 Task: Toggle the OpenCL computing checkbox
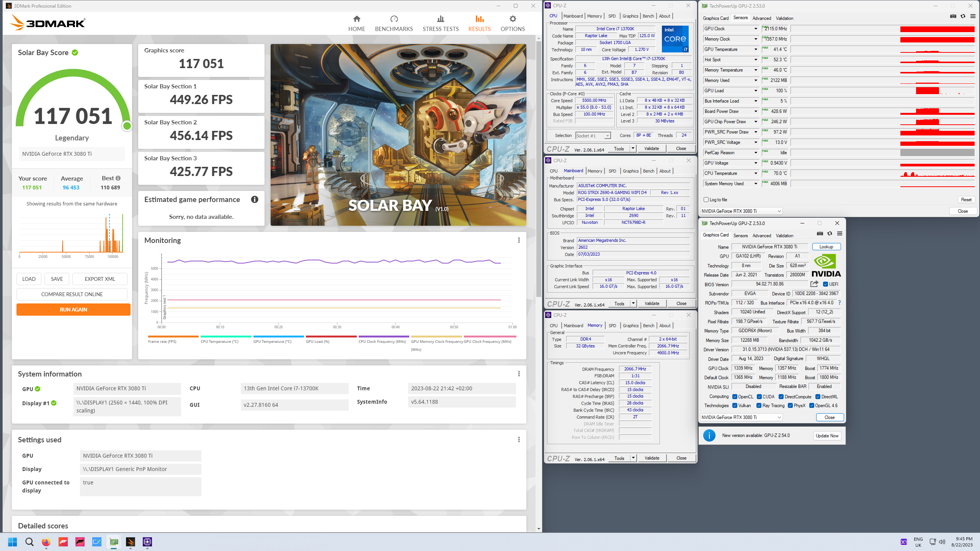pos(735,397)
